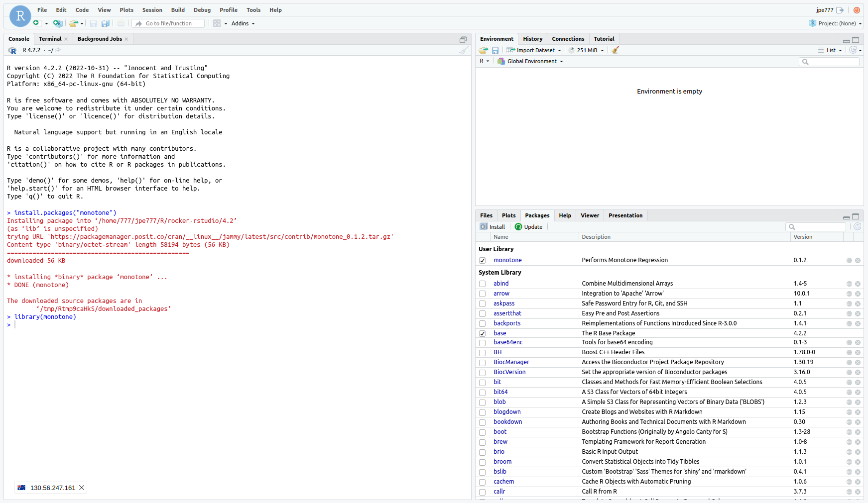Check the callr package checkbox

click(x=482, y=492)
